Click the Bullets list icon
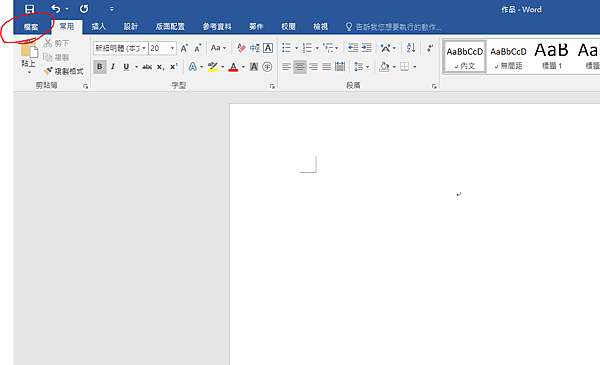The width and height of the screenshot is (600, 365). (x=286, y=48)
